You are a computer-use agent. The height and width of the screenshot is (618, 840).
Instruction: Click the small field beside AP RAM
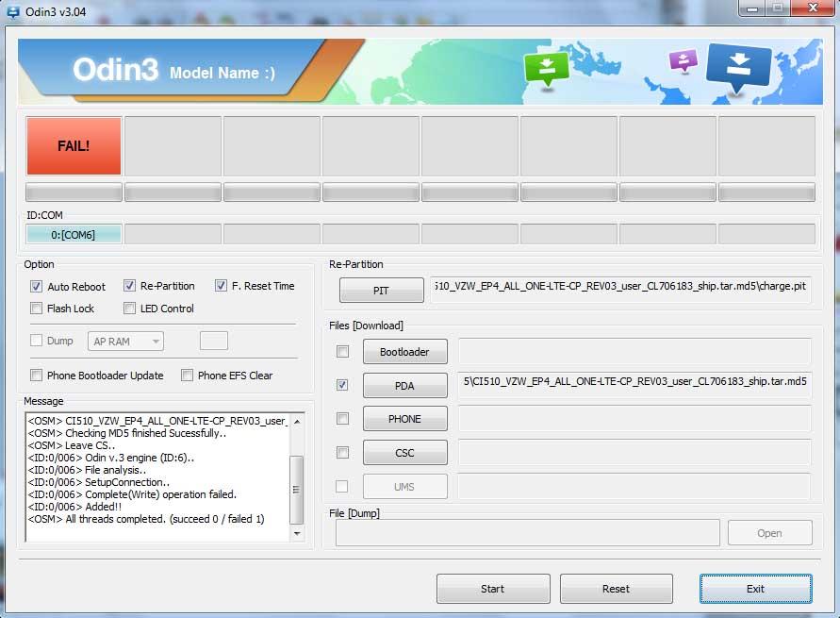[214, 341]
